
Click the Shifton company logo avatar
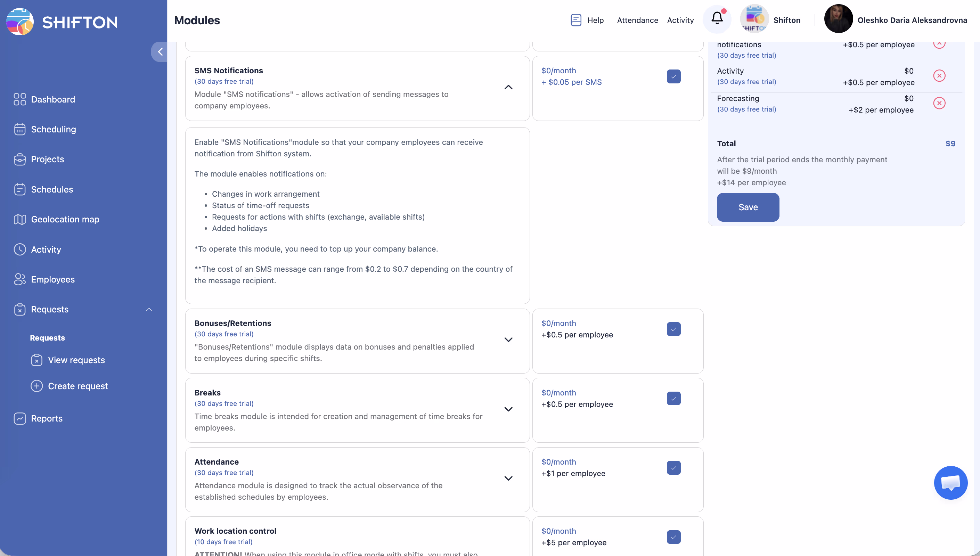click(754, 19)
